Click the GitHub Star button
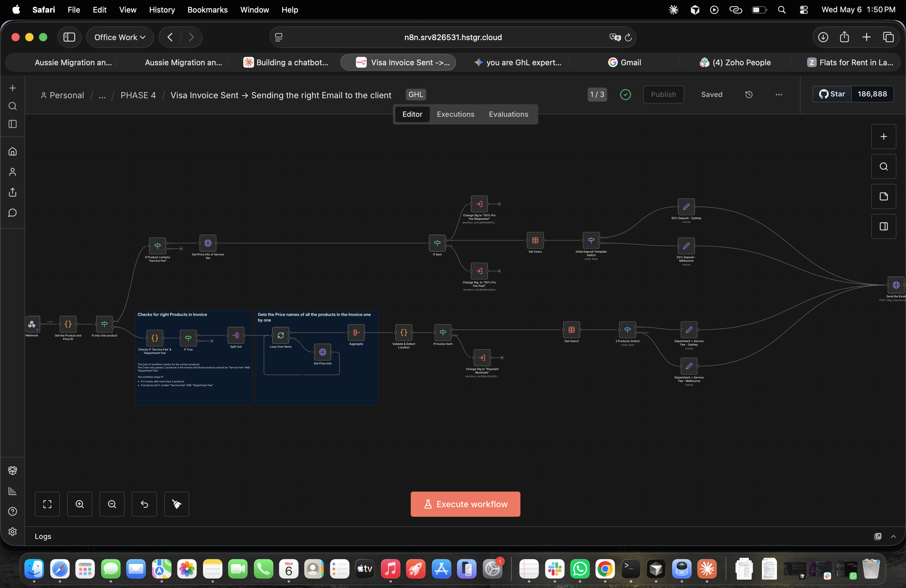The width and height of the screenshot is (906, 588). [x=832, y=94]
